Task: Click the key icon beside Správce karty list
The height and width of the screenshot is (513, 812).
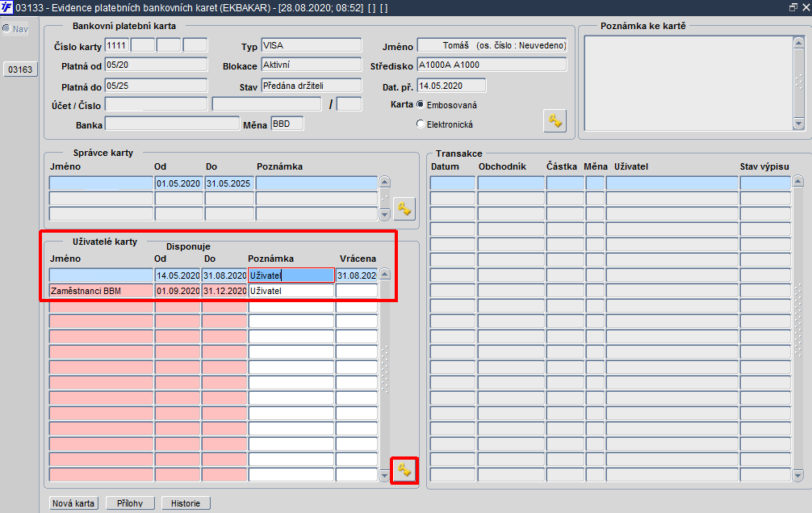Action: [x=404, y=208]
